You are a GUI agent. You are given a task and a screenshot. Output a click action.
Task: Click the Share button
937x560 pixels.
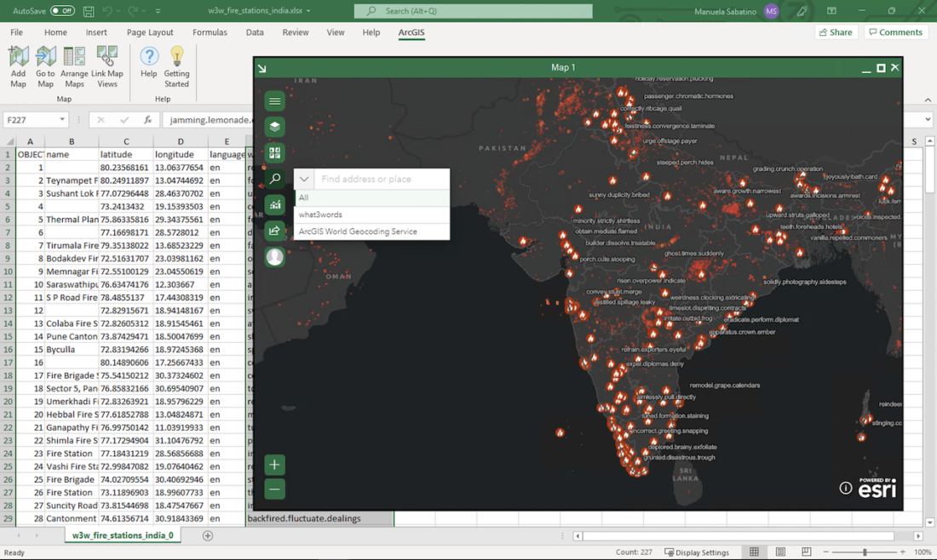click(836, 32)
